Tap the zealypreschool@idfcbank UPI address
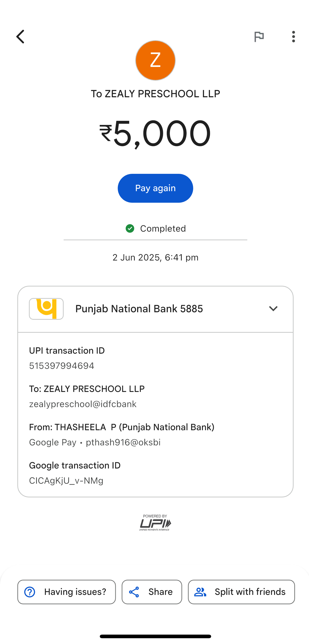 [x=83, y=404]
